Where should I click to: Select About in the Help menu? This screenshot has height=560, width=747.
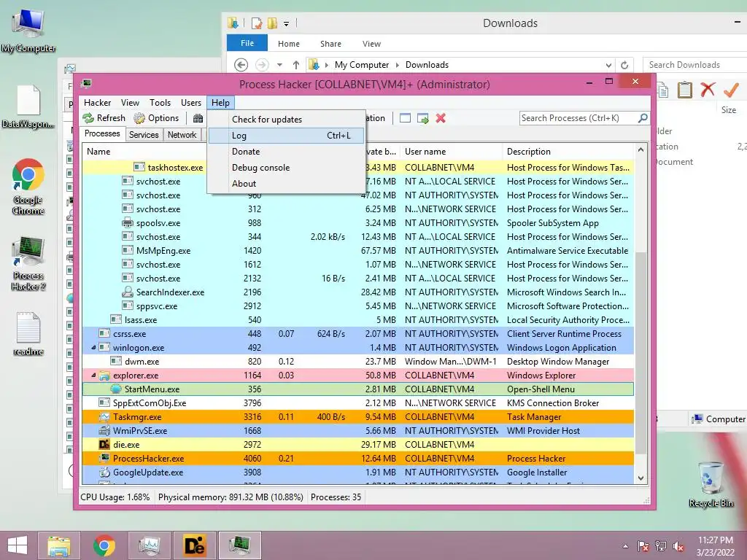point(286,184)
